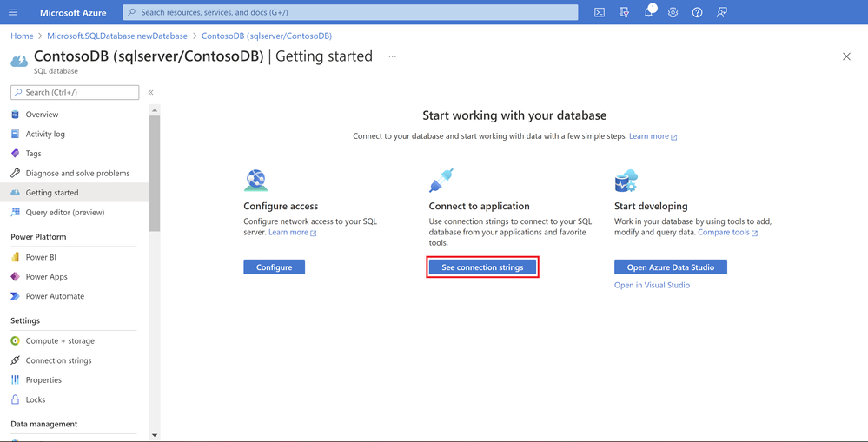868x442 pixels.
Task: Open portal settings gear
Action: point(673,12)
